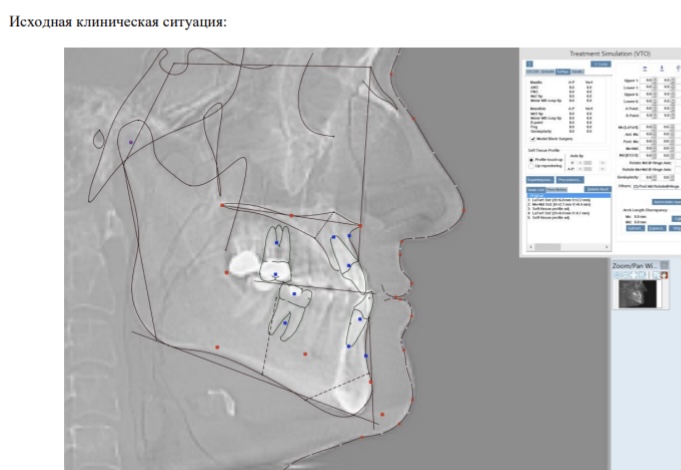
Task: Click the A Point horizontal value field
Action: click(x=648, y=109)
